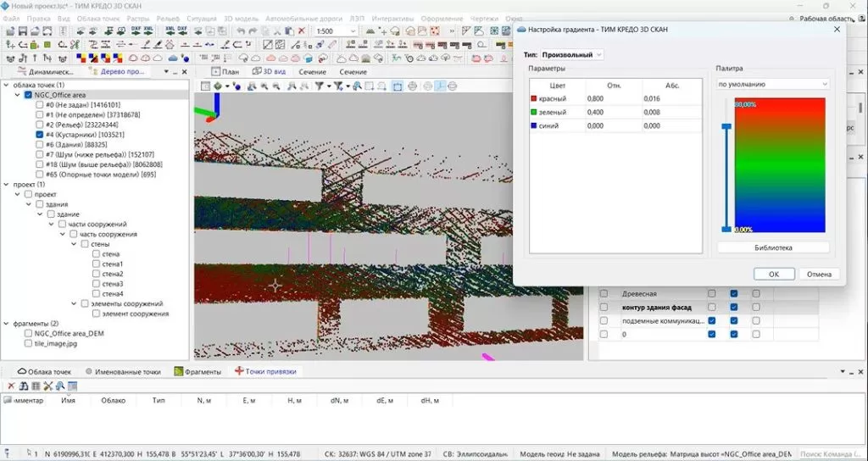Switch to the Динамическ... panel tab
Viewport: 868px width, 461px height.
point(46,72)
